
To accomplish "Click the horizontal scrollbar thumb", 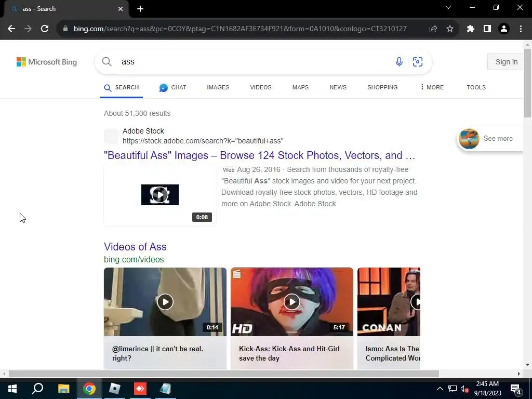I will coord(223,374).
